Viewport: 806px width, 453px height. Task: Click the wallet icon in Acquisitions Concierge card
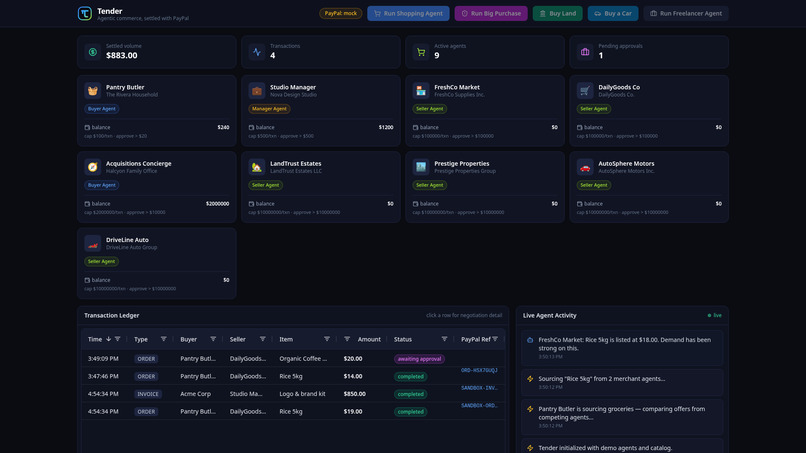[x=87, y=204]
